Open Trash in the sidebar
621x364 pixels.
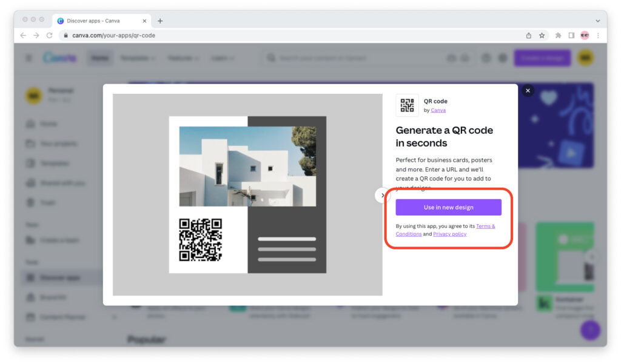click(x=41, y=202)
